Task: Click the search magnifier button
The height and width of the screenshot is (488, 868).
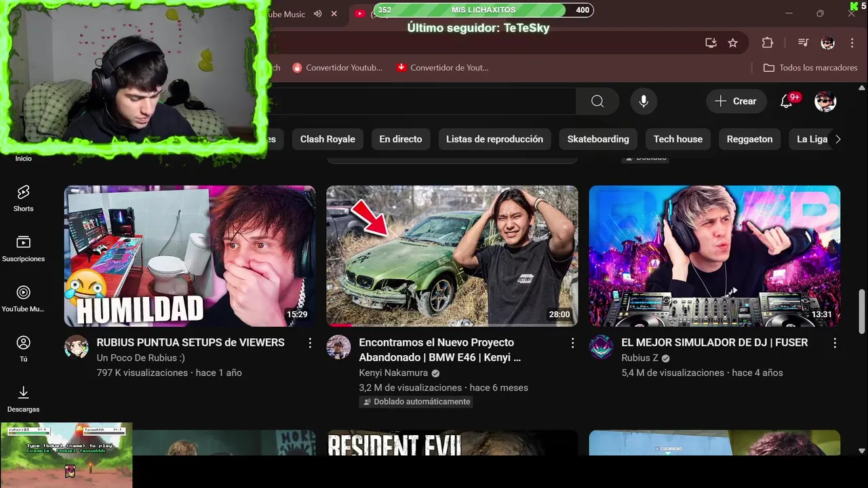Action: 597,101
